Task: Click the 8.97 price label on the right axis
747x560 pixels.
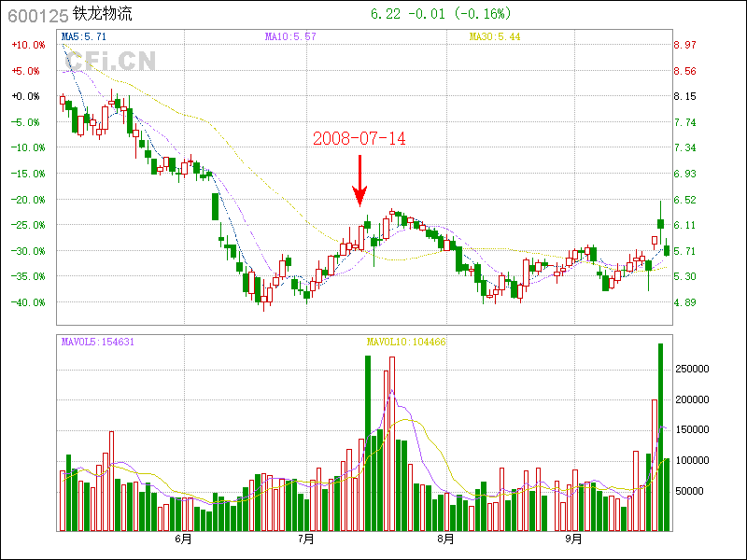Action: (685, 45)
